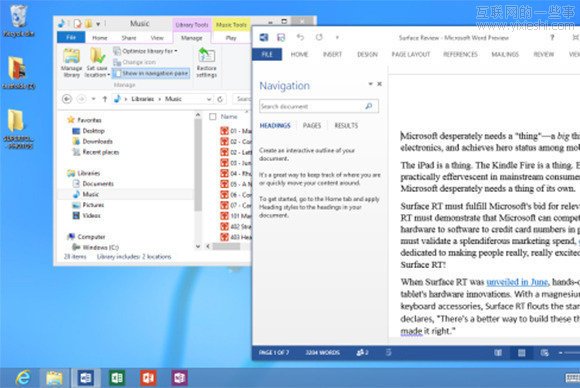This screenshot has width=580, height=388.
Task: Click the Save icon in Word toolbar
Action: 281,37
